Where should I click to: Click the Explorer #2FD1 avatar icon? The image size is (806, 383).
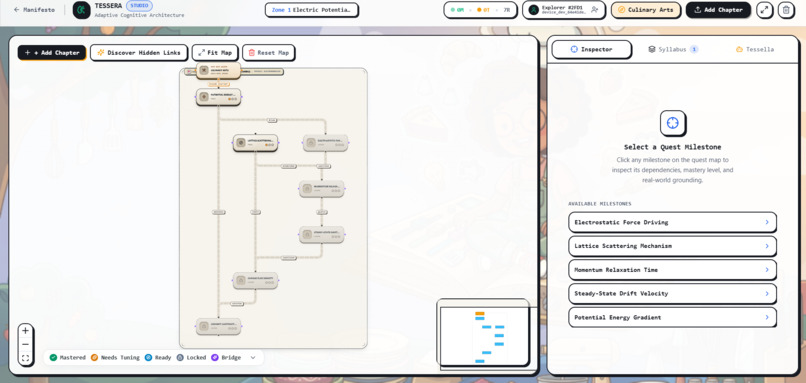tap(534, 10)
